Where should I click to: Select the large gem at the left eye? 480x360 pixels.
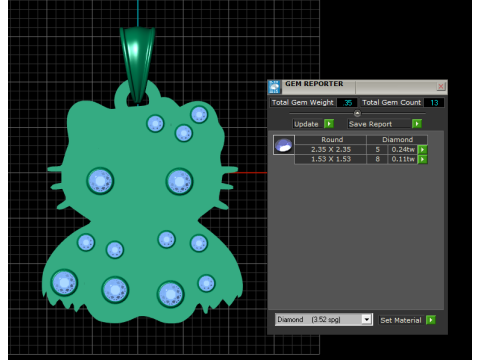coord(100,181)
